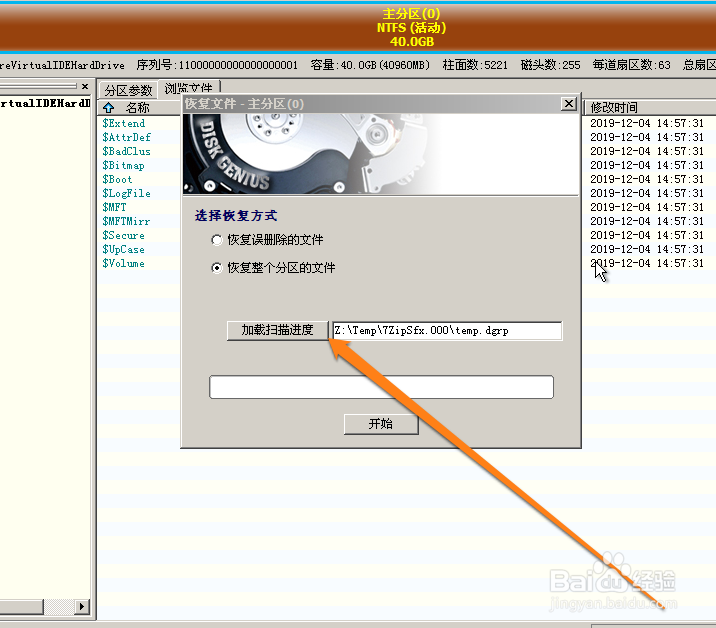This screenshot has width=716, height=628.
Task: Click the up-folder arrow icon beside 名称
Action: [x=109, y=107]
